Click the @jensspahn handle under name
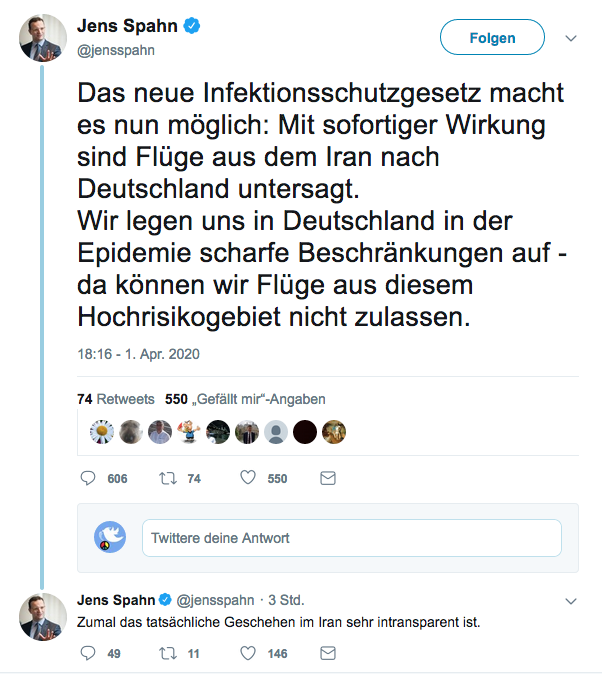The width and height of the screenshot is (602, 674). [x=116, y=49]
